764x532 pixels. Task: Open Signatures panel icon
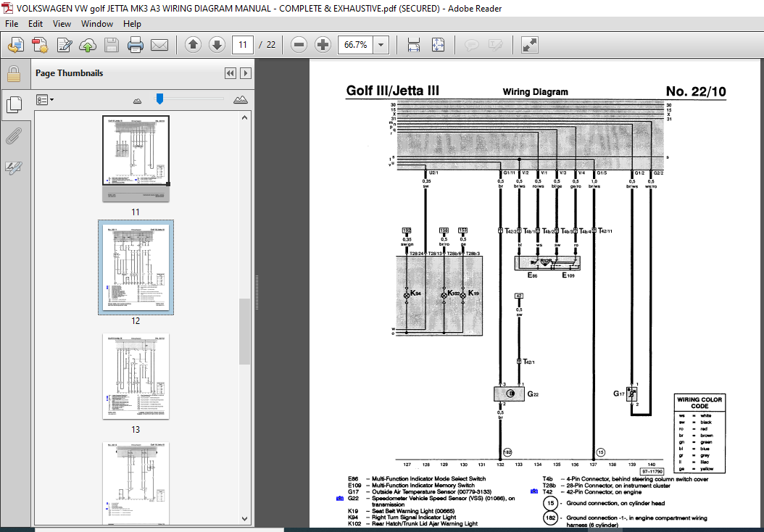point(14,167)
